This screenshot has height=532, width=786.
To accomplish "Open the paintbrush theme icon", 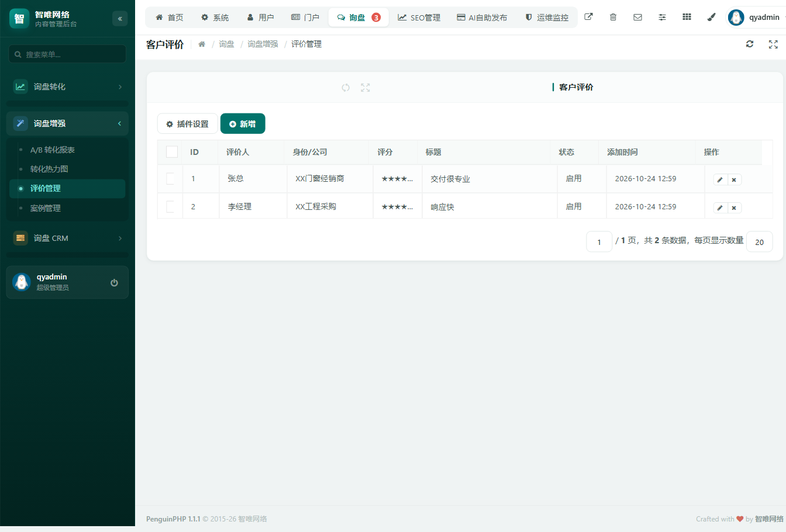I will [x=711, y=17].
